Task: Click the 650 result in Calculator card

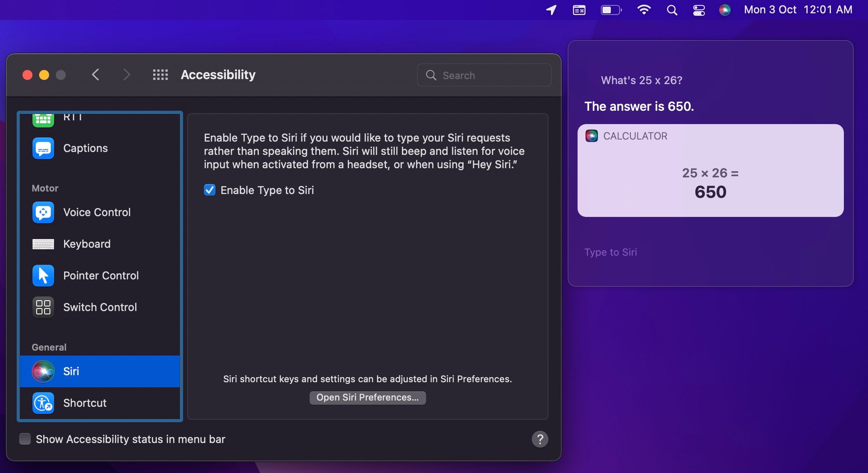Action: tap(710, 192)
